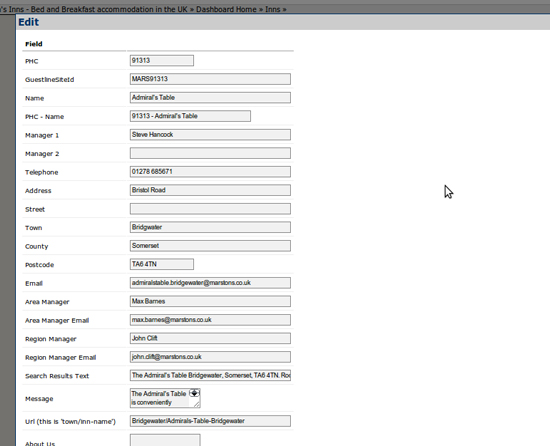Click the Postcode label text
550x446 pixels.
click(39, 265)
